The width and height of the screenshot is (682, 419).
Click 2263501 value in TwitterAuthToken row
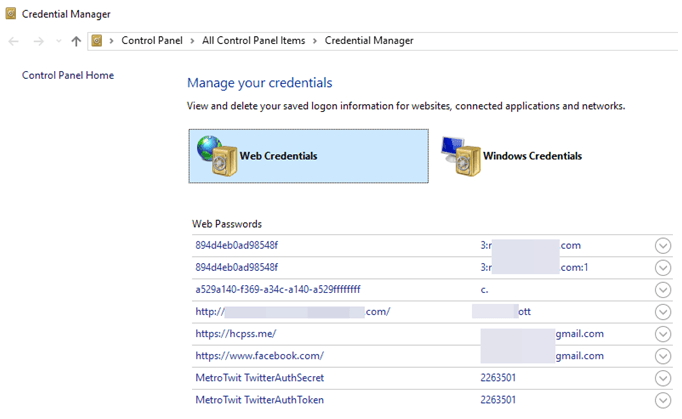(x=498, y=400)
